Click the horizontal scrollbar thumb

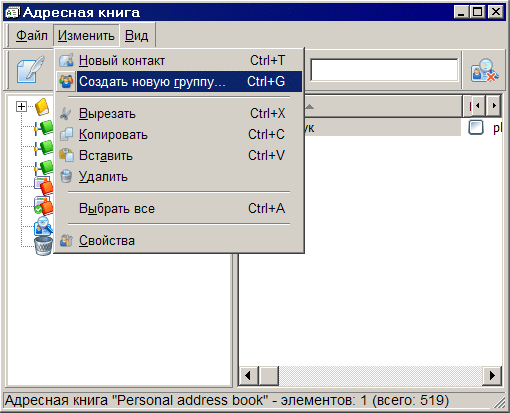click(269, 375)
